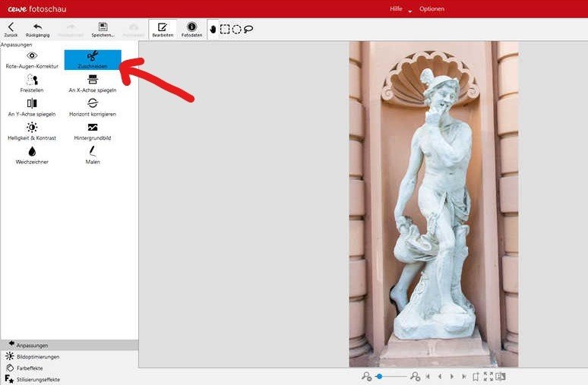Select the Malen paint tool

click(x=92, y=154)
